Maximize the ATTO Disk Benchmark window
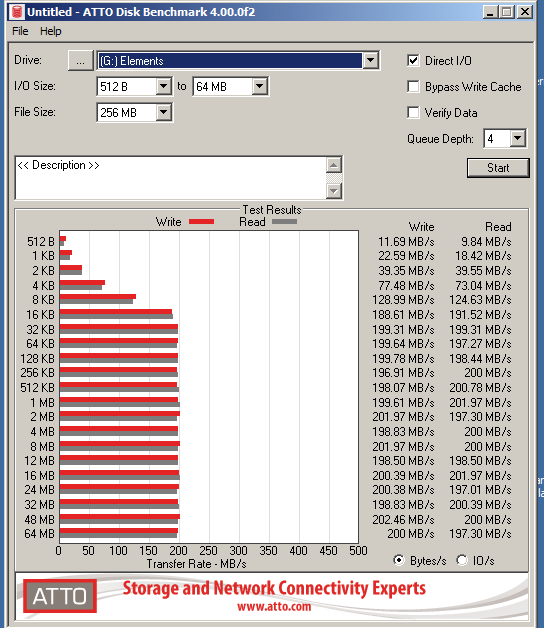 point(506,12)
